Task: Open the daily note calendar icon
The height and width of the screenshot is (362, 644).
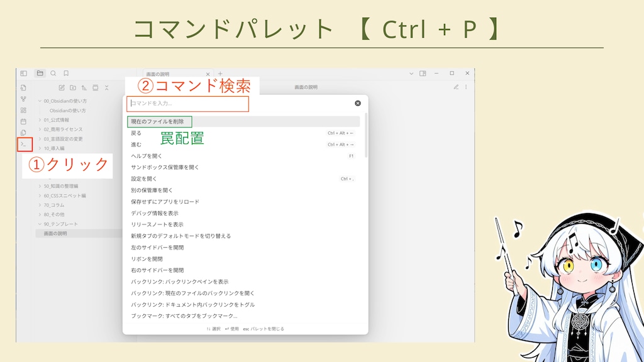Action: point(23,121)
